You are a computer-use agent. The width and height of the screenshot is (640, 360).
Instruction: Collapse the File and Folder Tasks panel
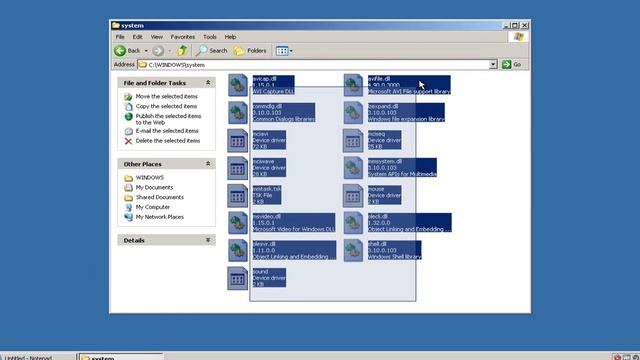(x=208, y=83)
